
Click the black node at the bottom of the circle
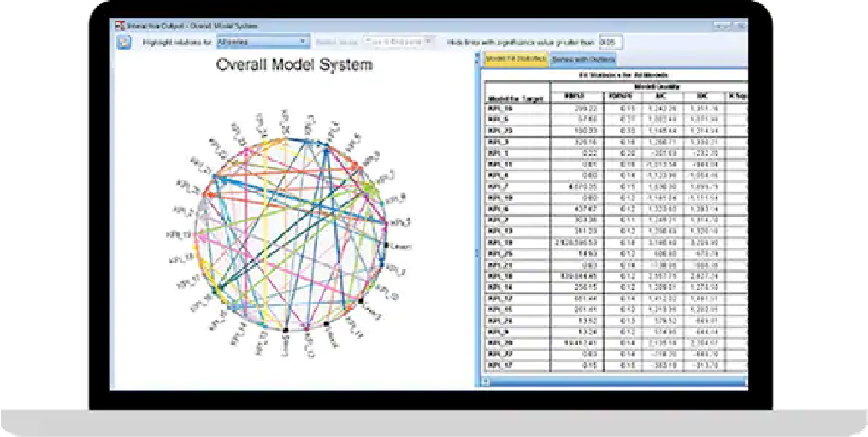[286, 328]
